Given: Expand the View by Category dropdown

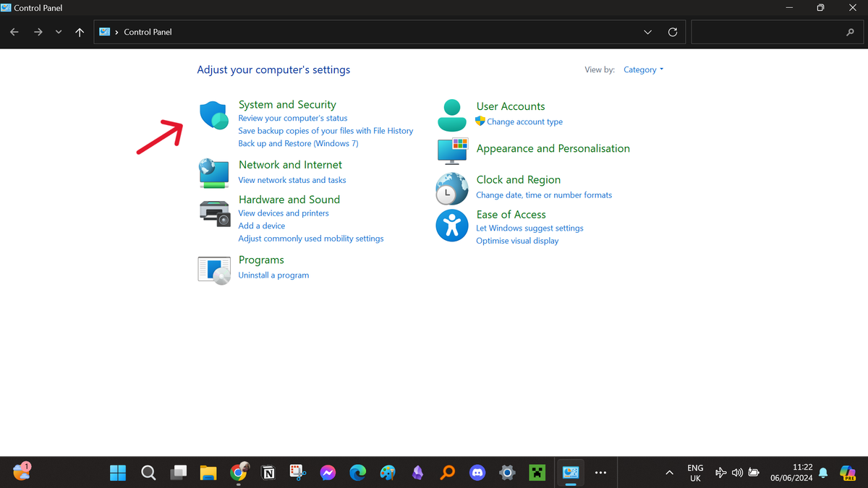Looking at the screenshot, I should pyautogui.click(x=643, y=70).
